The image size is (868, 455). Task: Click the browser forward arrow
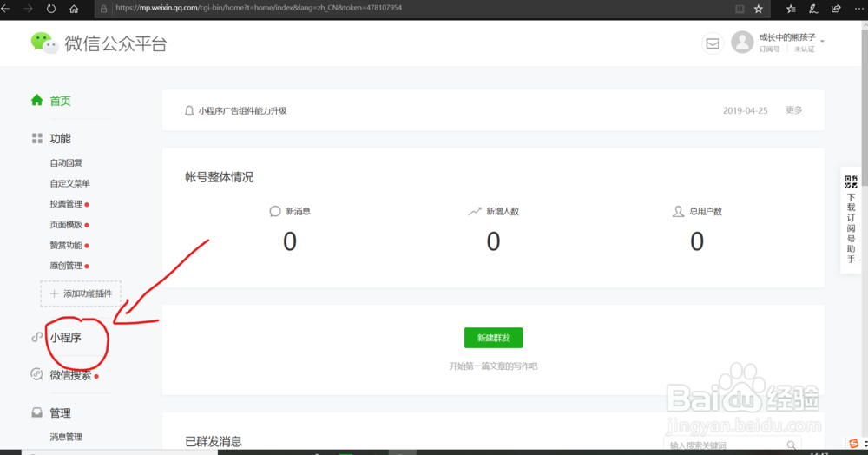tap(29, 9)
